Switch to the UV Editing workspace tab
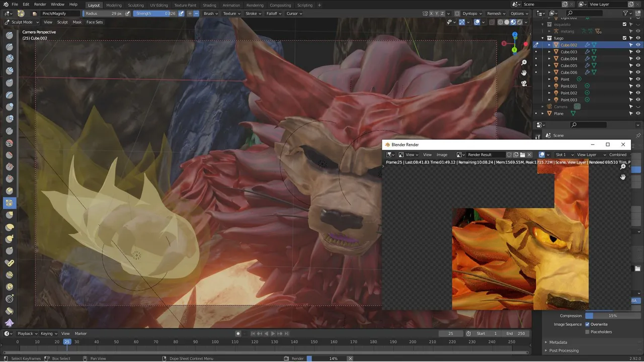This screenshot has width=644, height=362. tap(159, 5)
